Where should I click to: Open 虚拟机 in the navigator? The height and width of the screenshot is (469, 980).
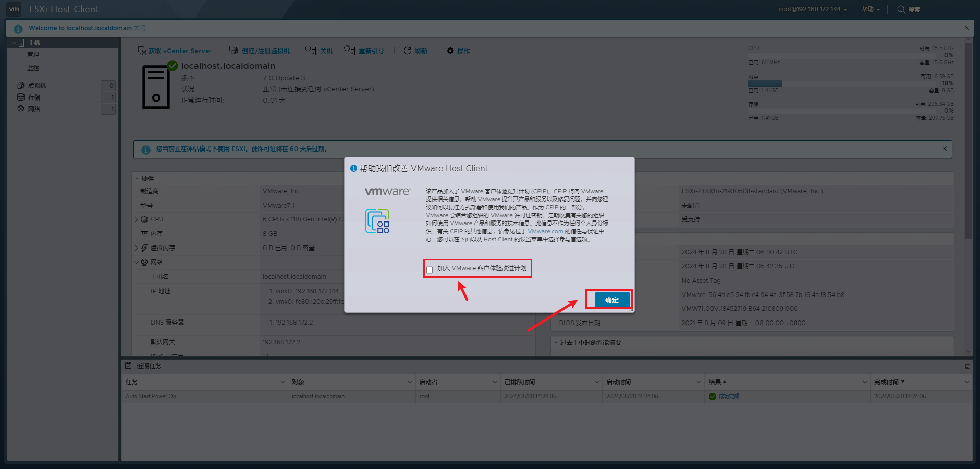(37, 86)
